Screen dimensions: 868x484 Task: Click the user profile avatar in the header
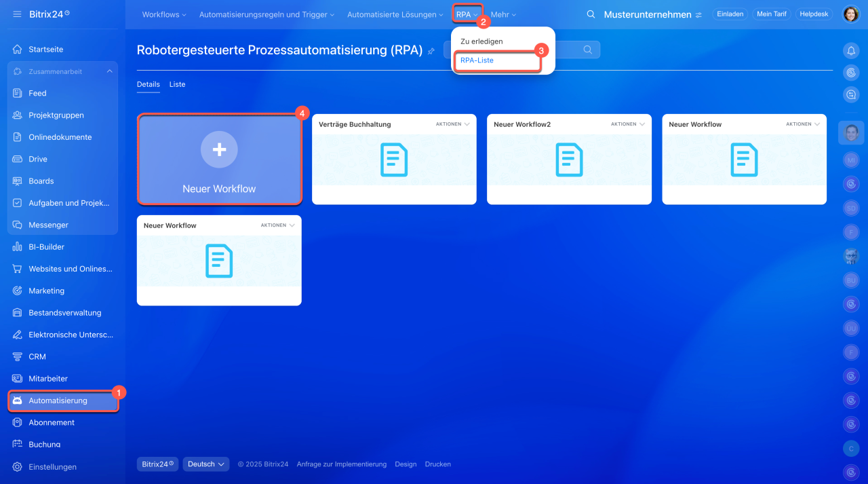(x=850, y=14)
